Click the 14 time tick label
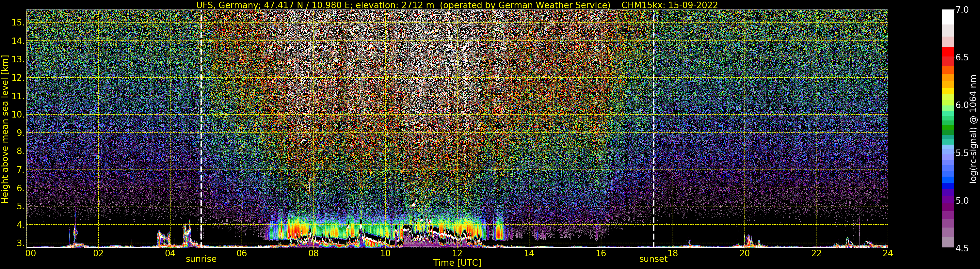Screen dimensions: 980x269 pos(529,253)
